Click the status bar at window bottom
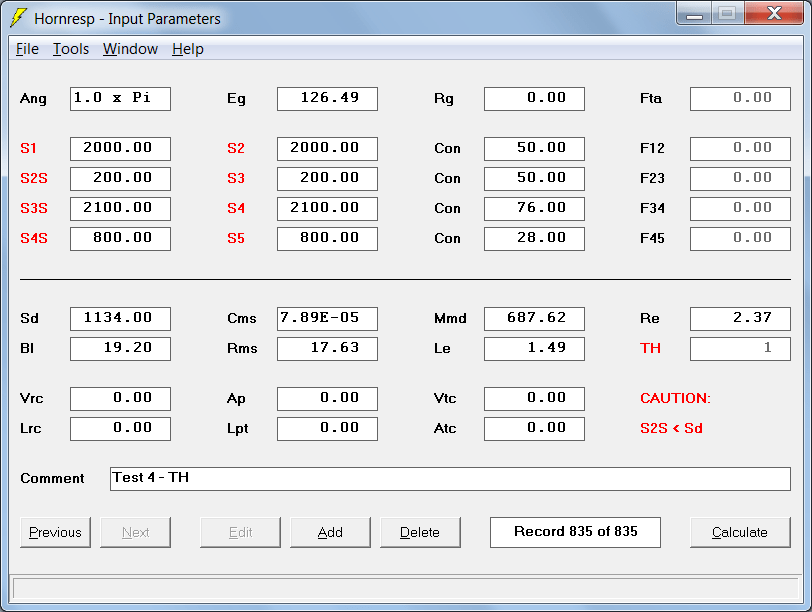Screen dimensions: 812x612 (406, 589)
